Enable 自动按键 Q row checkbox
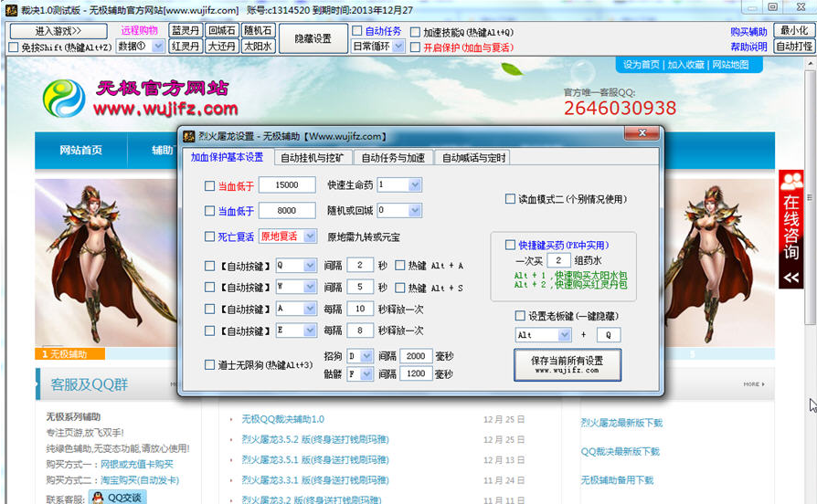 point(209,266)
